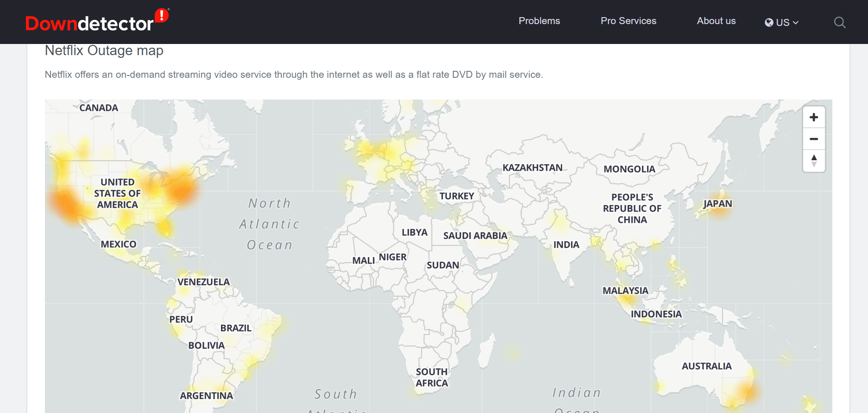Click the People's Republic of China label
This screenshot has width=868, height=413.
tap(632, 208)
